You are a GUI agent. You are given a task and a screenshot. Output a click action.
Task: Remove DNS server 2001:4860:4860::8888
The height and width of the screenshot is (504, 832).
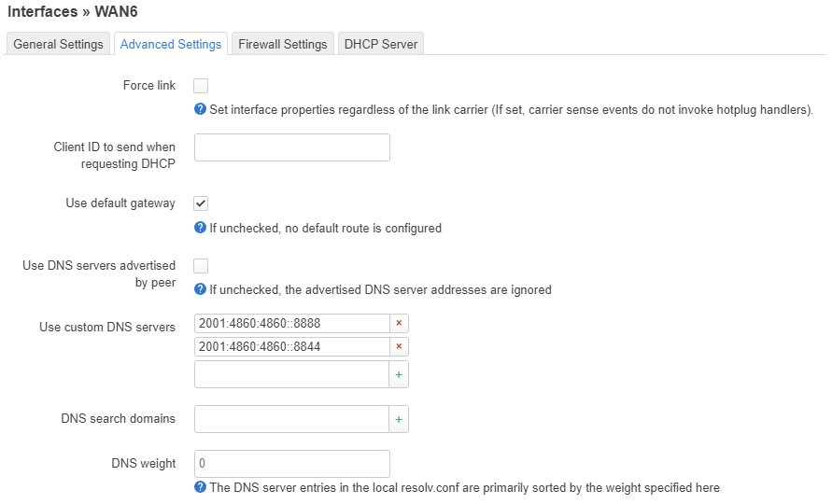399,323
